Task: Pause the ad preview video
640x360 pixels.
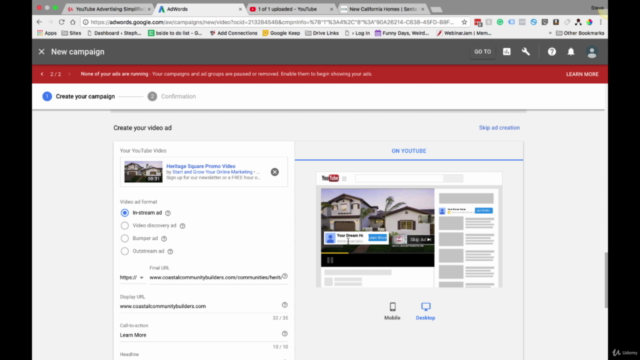Action: click(330, 260)
